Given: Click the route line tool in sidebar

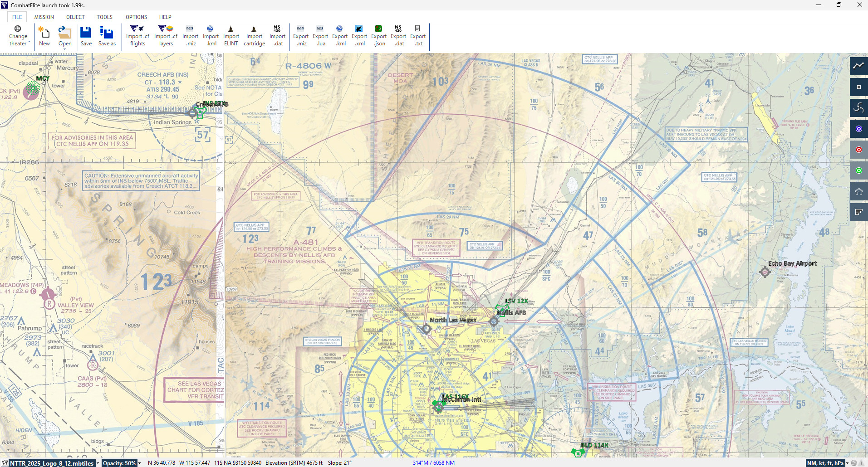Looking at the screenshot, I should pyautogui.click(x=858, y=66).
